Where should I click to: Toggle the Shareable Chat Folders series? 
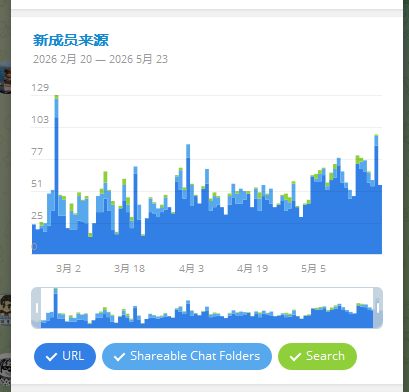(187, 356)
